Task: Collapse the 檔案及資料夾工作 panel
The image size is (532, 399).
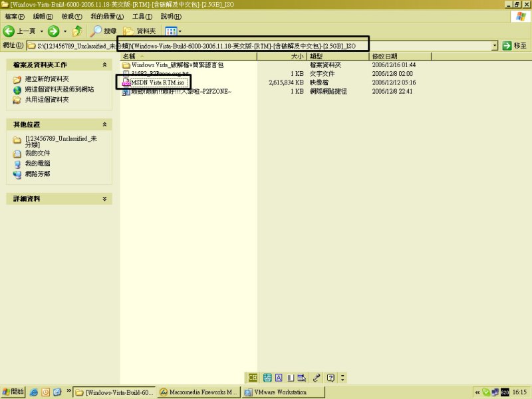Action: coord(104,65)
